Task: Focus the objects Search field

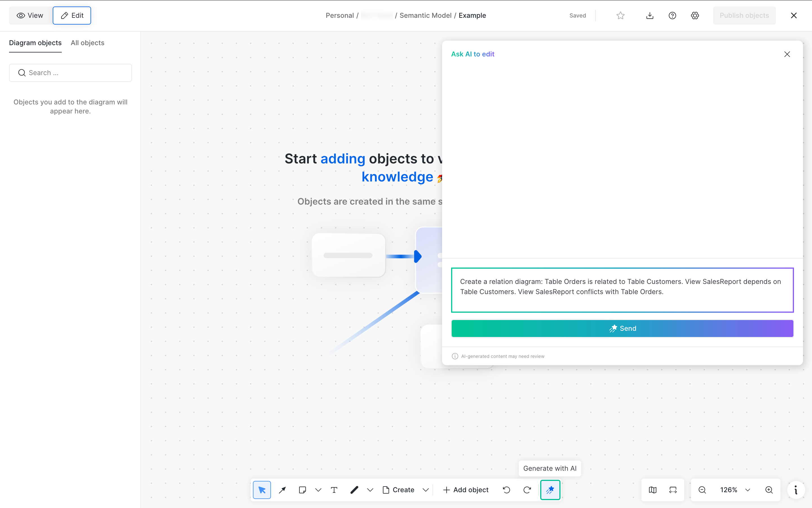Action: [x=70, y=73]
